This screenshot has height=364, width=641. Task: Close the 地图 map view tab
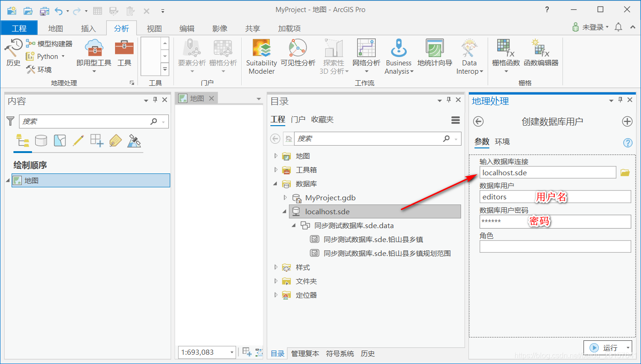pyautogui.click(x=212, y=98)
